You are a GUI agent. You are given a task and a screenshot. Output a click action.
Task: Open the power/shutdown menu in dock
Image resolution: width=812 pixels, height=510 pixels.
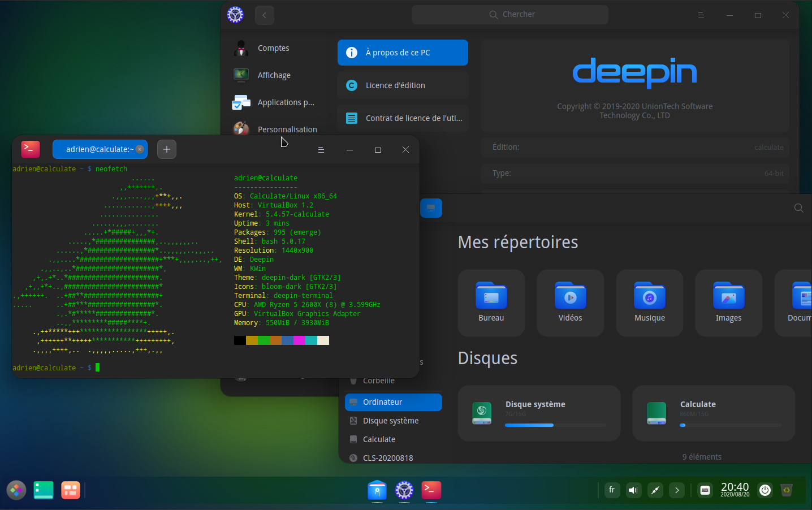(765, 490)
